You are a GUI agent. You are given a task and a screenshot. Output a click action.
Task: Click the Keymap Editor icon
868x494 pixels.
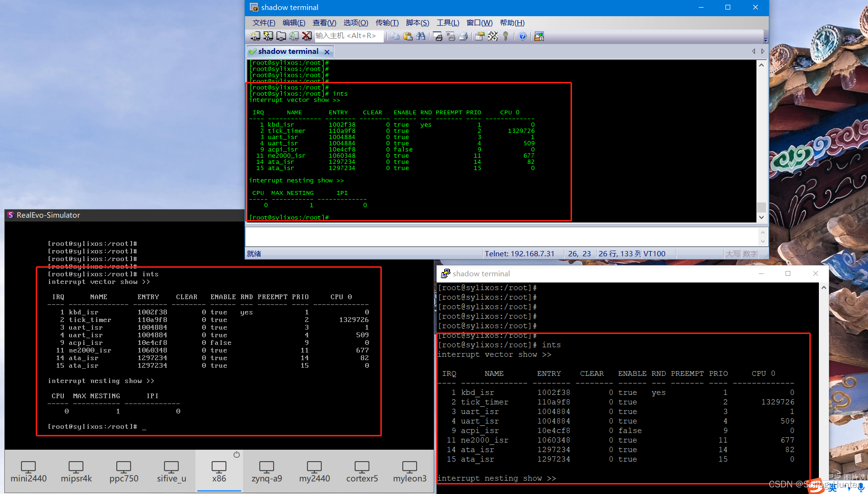tap(493, 36)
